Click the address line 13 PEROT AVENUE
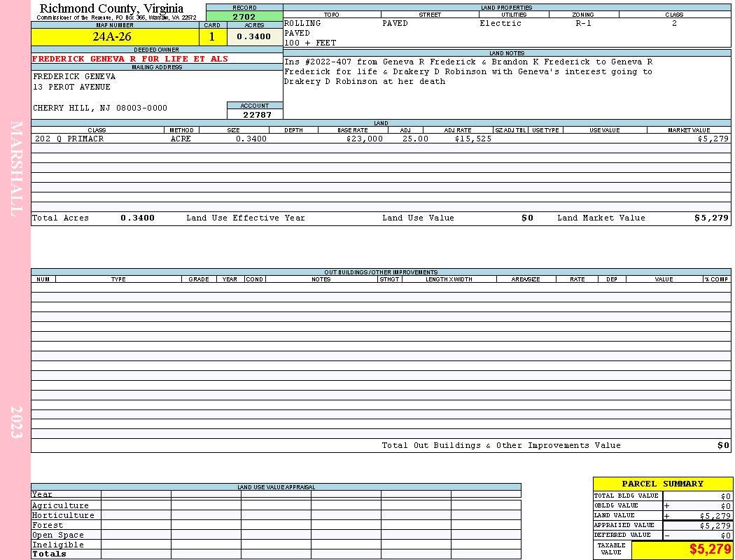This screenshot has width=735, height=560. click(x=71, y=87)
